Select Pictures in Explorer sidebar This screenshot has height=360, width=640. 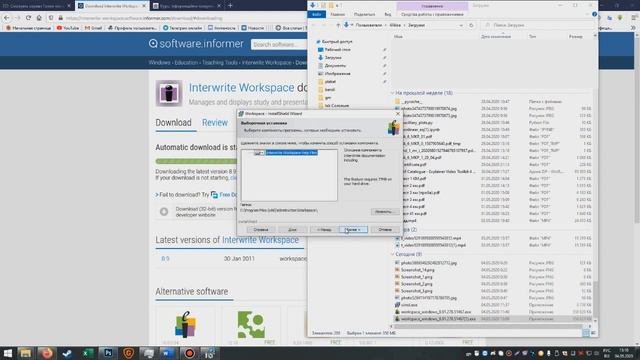(x=334, y=73)
